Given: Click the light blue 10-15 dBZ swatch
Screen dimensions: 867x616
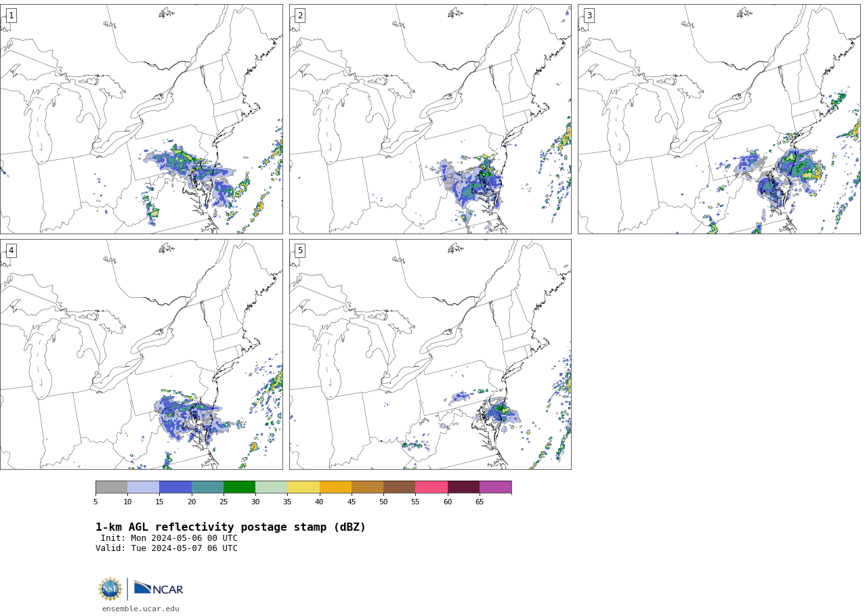Looking at the screenshot, I should (x=144, y=487).
